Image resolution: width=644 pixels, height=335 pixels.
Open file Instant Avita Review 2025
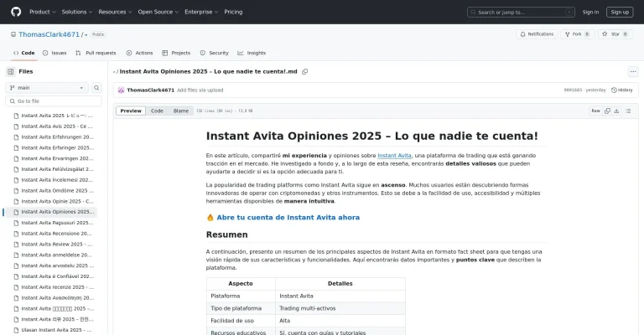coord(57,244)
